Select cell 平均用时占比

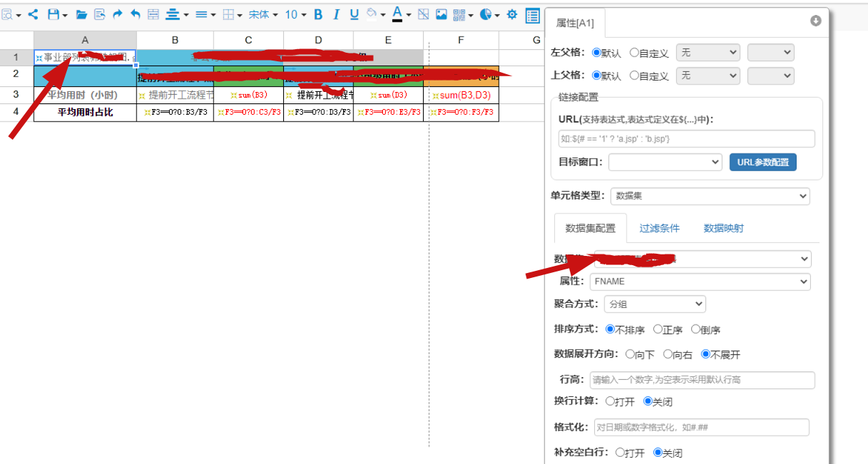coord(85,112)
